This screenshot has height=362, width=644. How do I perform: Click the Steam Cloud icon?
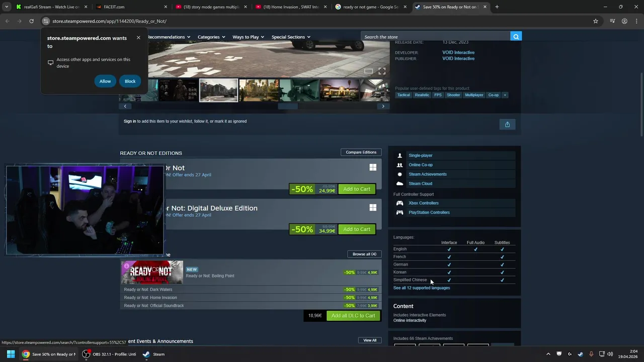click(399, 184)
